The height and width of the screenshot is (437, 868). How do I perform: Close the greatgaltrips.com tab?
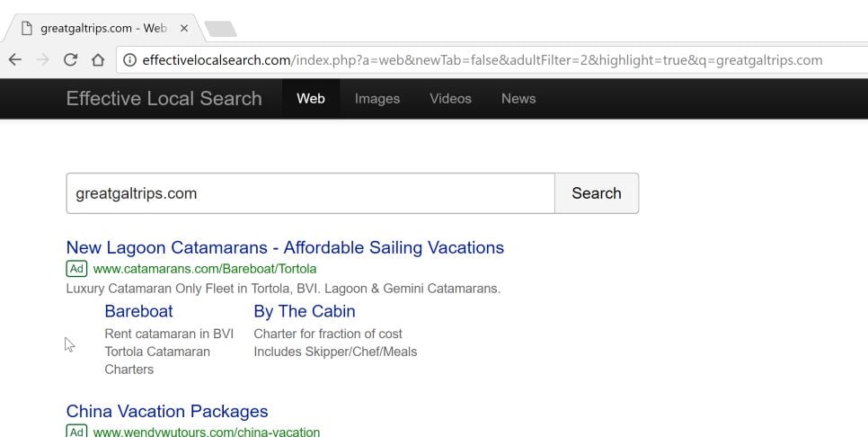(184, 28)
